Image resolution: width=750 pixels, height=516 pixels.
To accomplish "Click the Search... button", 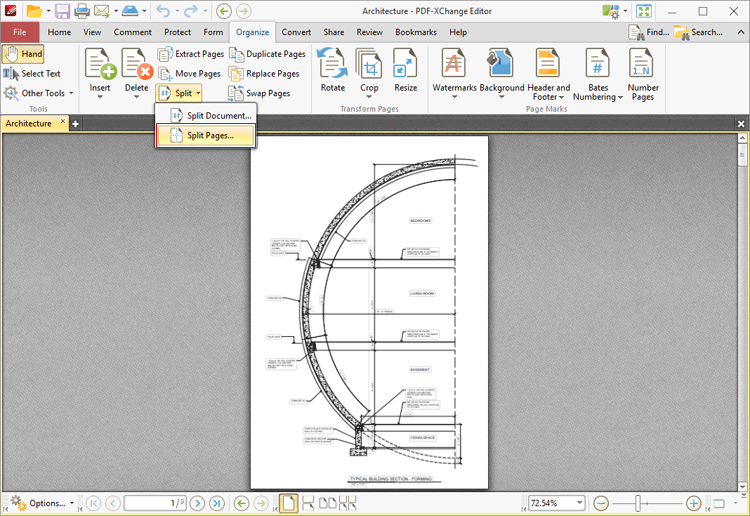I will click(x=698, y=32).
